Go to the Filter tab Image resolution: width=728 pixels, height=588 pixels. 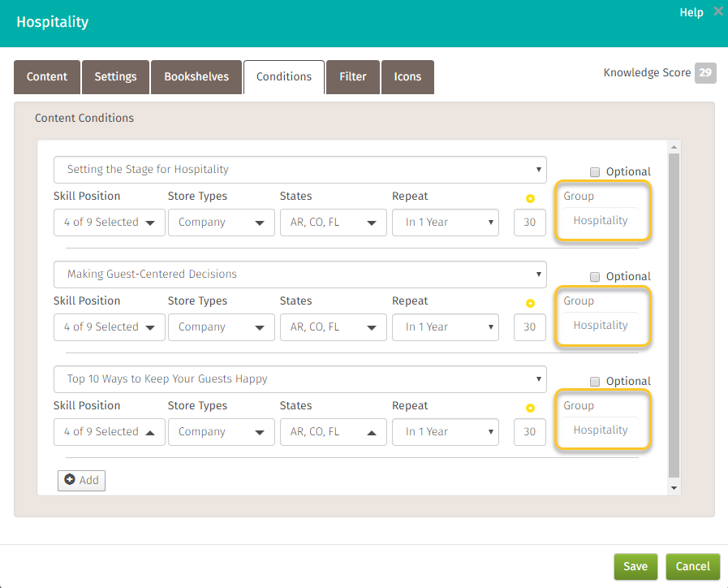[353, 77]
